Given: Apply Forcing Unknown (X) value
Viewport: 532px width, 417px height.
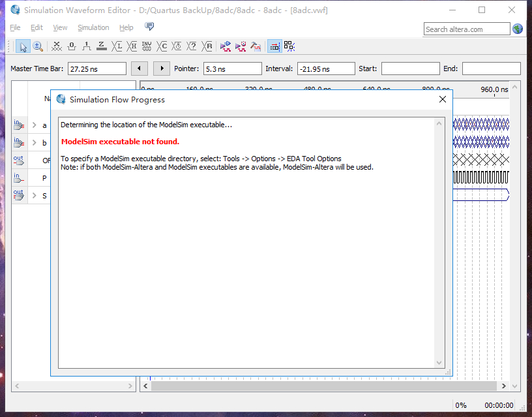Looking at the screenshot, I should pos(56,46).
